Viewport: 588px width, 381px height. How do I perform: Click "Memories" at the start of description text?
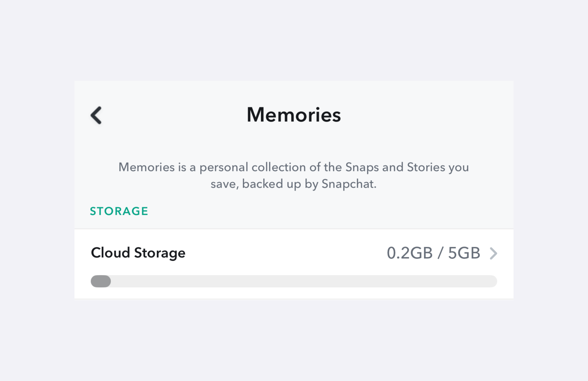pyautogui.click(x=147, y=167)
